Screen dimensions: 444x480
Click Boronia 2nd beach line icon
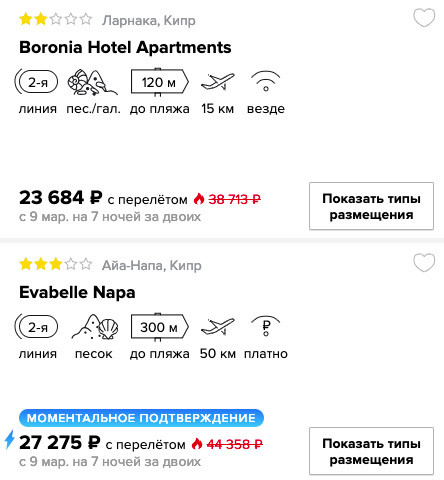click(36, 82)
